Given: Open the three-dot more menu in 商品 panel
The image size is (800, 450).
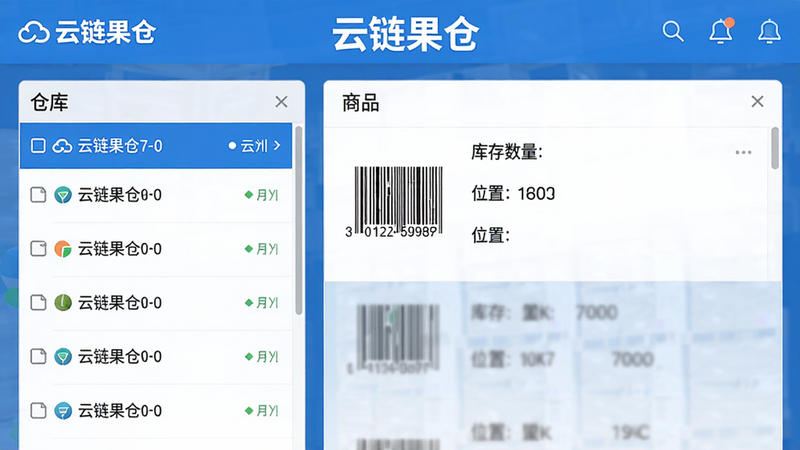Looking at the screenshot, I should [743, 153].
